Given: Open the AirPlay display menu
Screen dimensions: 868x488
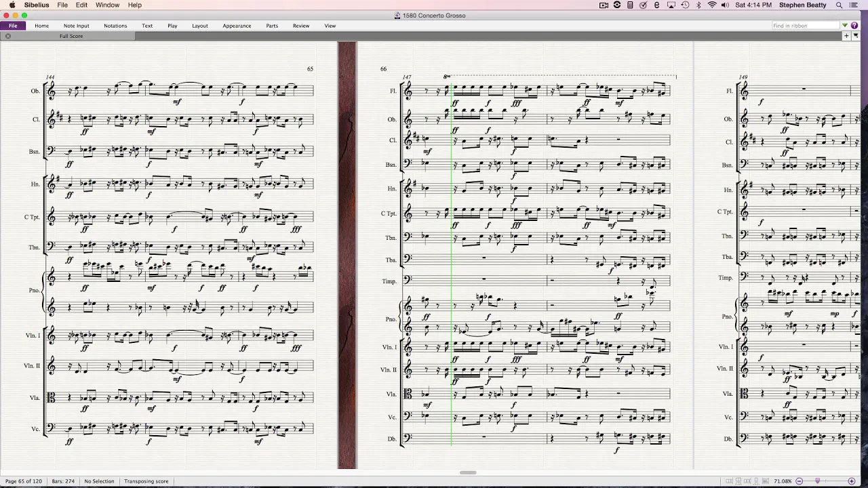Looking at the screenshot, I should (671, 5).
